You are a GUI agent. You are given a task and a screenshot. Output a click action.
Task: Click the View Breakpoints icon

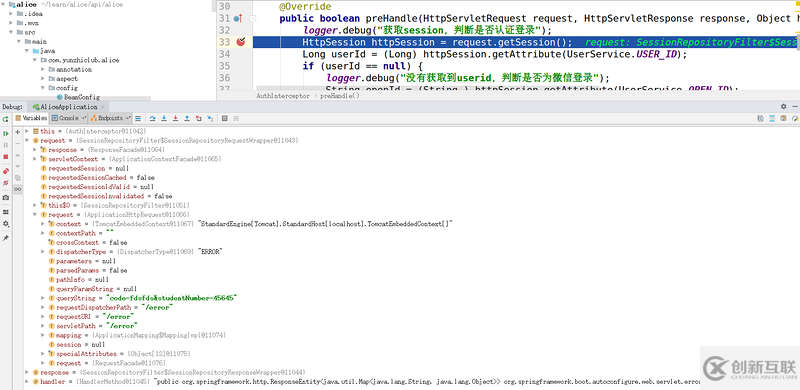tap(6, 171)
